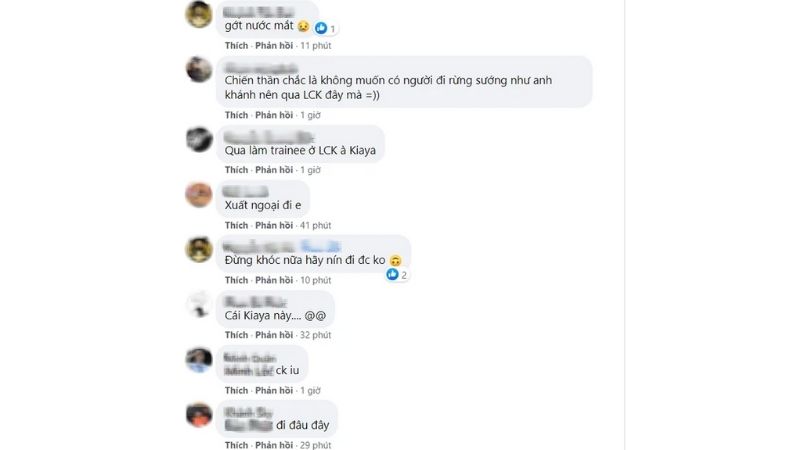Like the 'gớt nước mắt' comment via Thích
The width and height of the screenshot is (800, 450).
(236, 45)
